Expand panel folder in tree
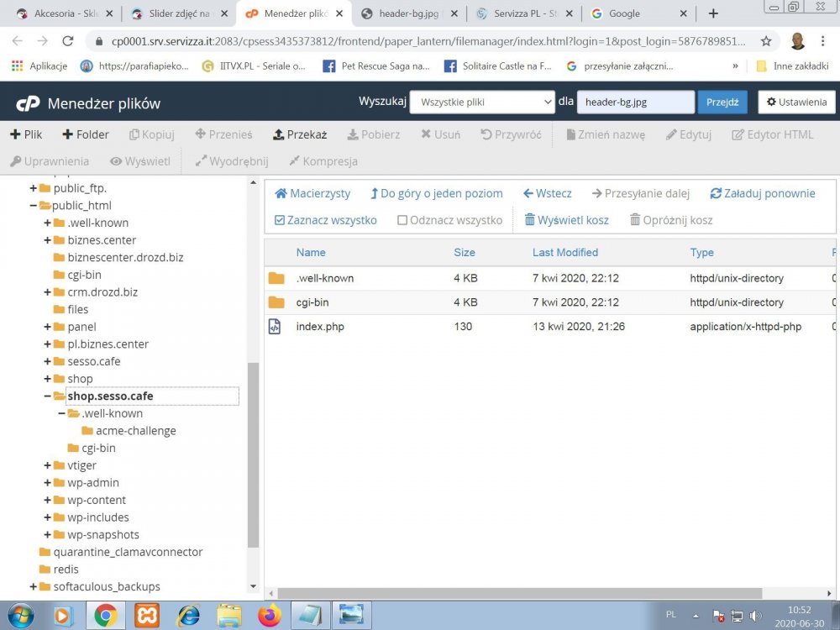 tap(47, 327)
